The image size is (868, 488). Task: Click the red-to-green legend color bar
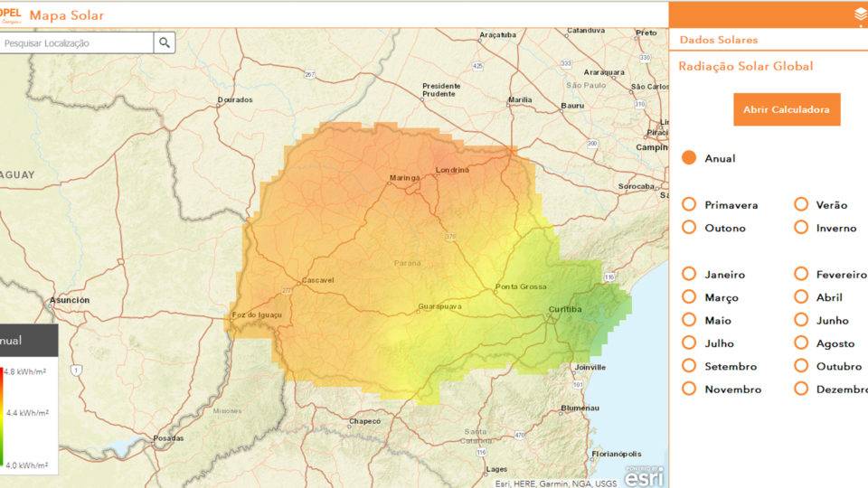click(x=1, y=416)
